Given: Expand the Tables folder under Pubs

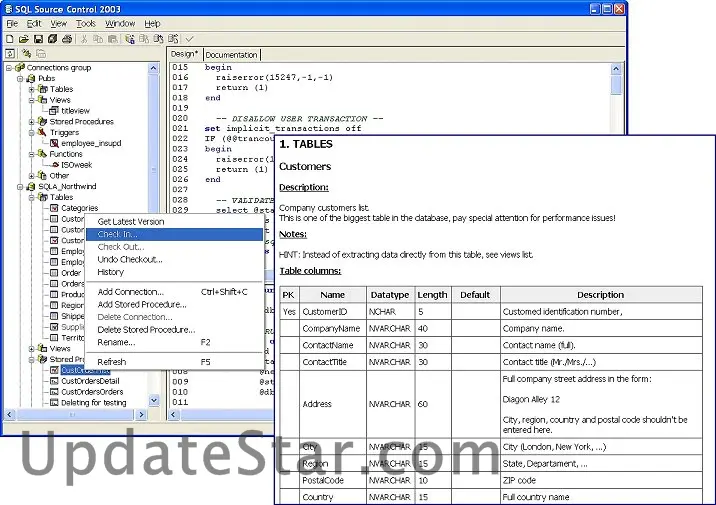Looking at the screenshot, I should 32,89.
